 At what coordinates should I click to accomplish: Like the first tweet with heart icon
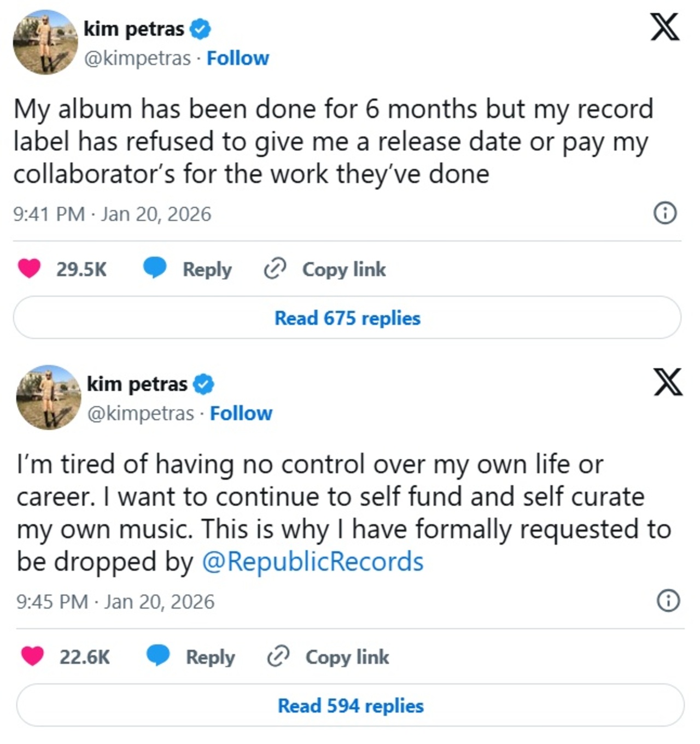[29, 268]
